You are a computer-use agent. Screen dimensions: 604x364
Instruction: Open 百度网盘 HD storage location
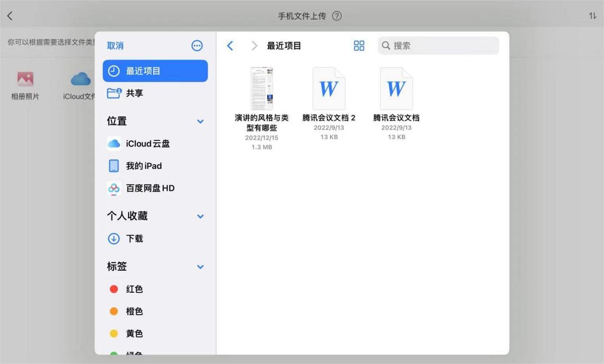[149, 188]
